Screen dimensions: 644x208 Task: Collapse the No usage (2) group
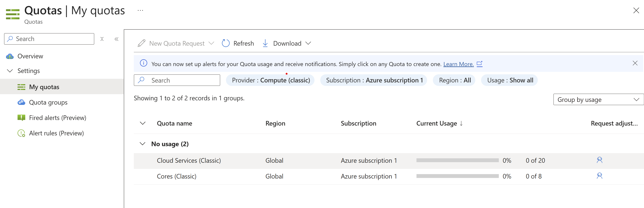pos(142,144)
